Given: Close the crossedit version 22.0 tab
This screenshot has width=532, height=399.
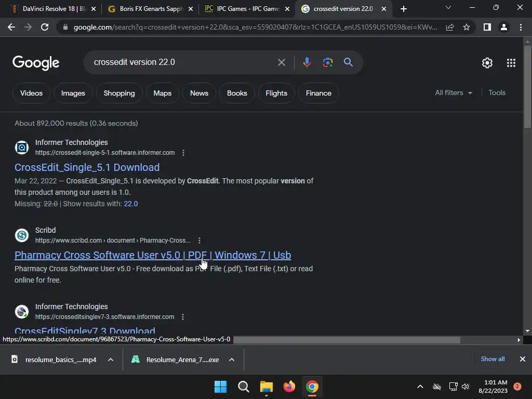Looking at the screenshot, I should 384,9.
